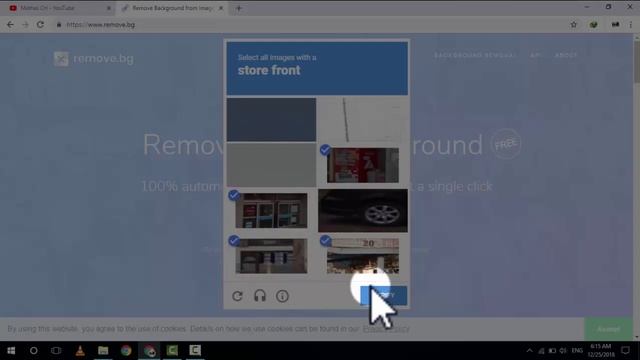
Task: Accept cookies with the green Accept button
Action: (x=608, y=329)
